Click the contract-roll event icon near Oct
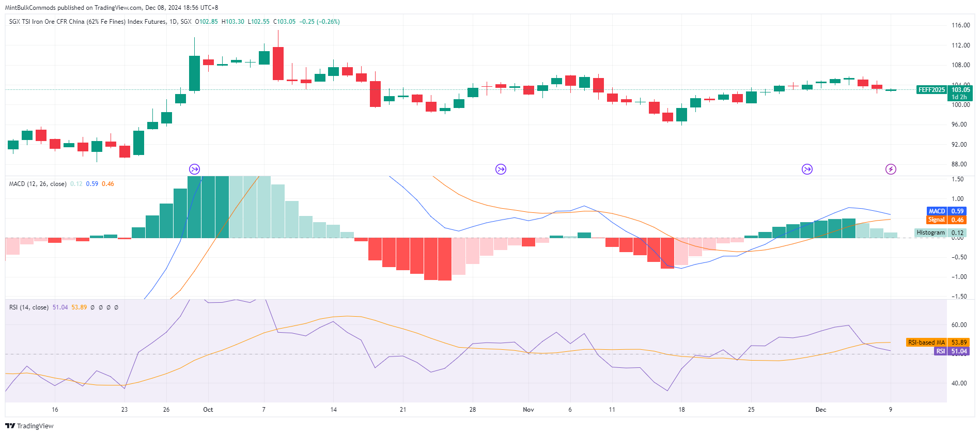The width and height of the screenshot is (980, 435). pos(194,169)
